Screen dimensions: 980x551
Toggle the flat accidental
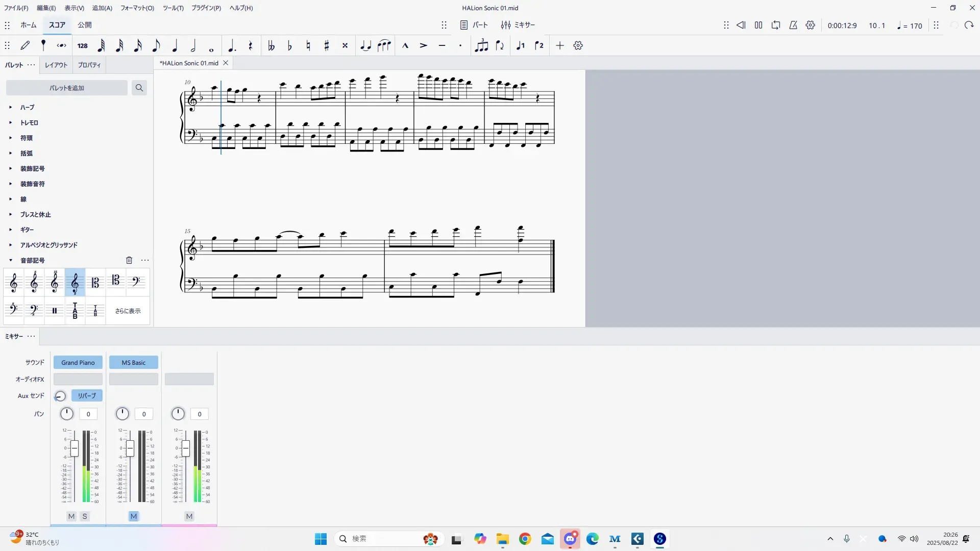[x=290, y=46]
